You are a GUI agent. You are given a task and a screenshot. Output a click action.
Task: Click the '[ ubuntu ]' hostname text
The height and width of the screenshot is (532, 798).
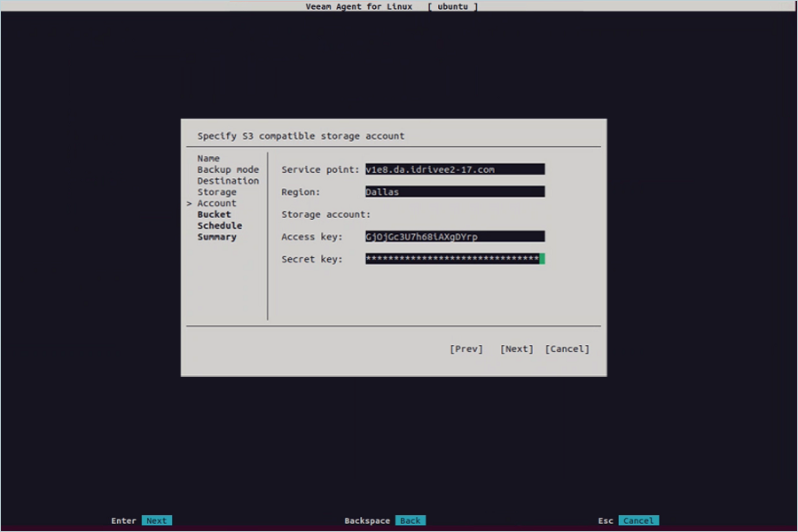(x=452, y=6)
